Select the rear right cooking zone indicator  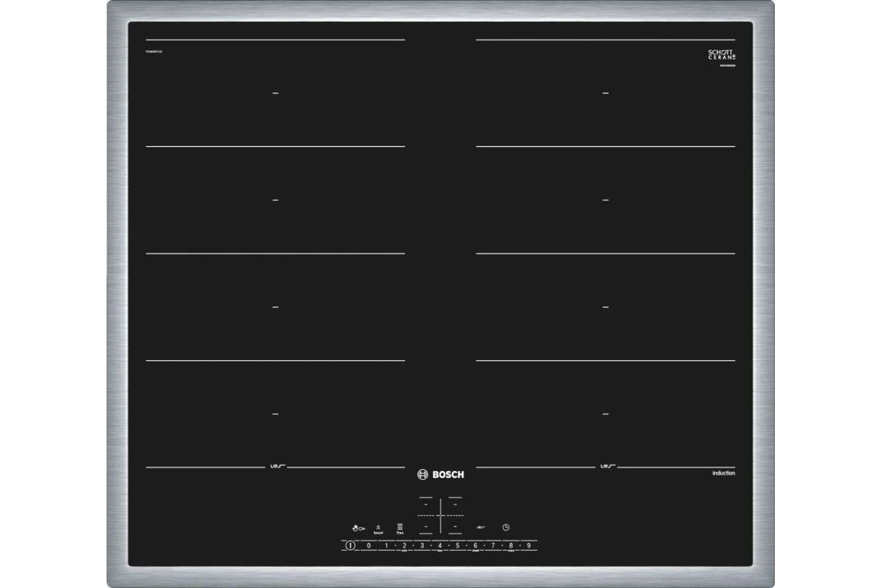[x=456, y=503]
